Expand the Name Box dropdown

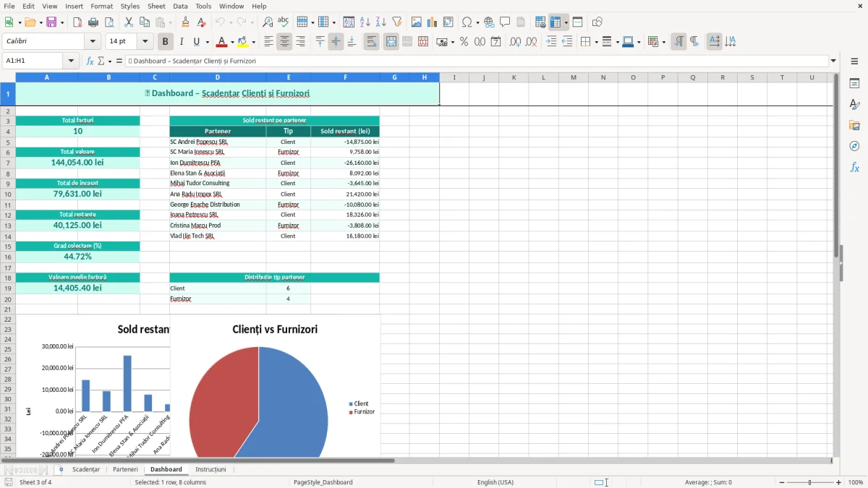tap(72, 61)
